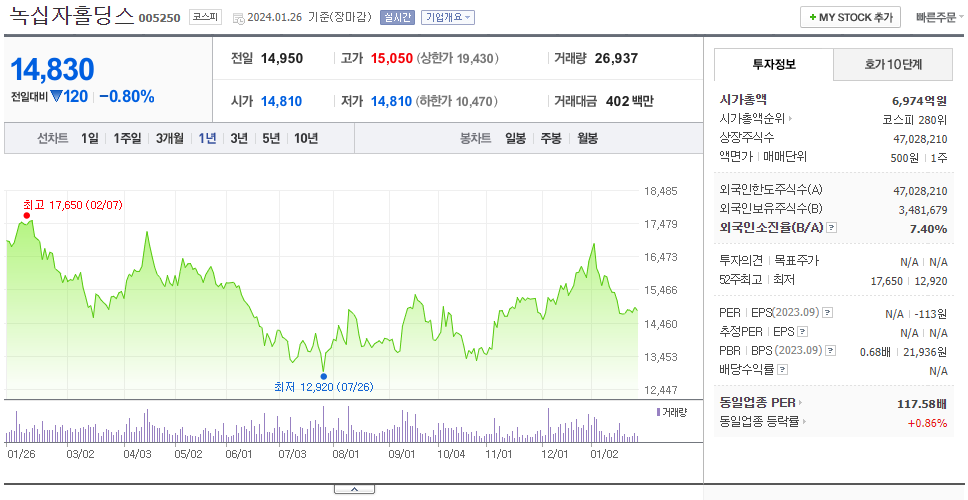Show the 일봉 candlestick chart
Image resolution: width=968 pixels, height=500 pixels.
pyautogui.click(x=515, y=138)
